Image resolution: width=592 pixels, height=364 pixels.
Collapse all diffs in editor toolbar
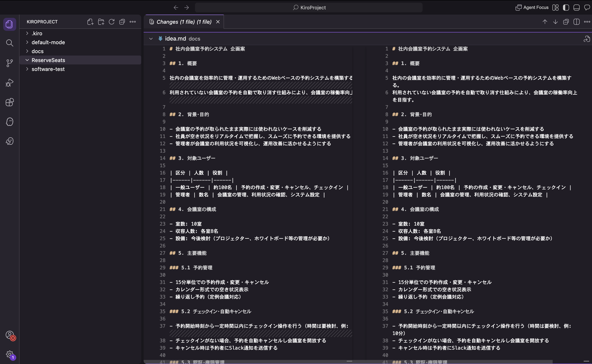coord(566,22)
